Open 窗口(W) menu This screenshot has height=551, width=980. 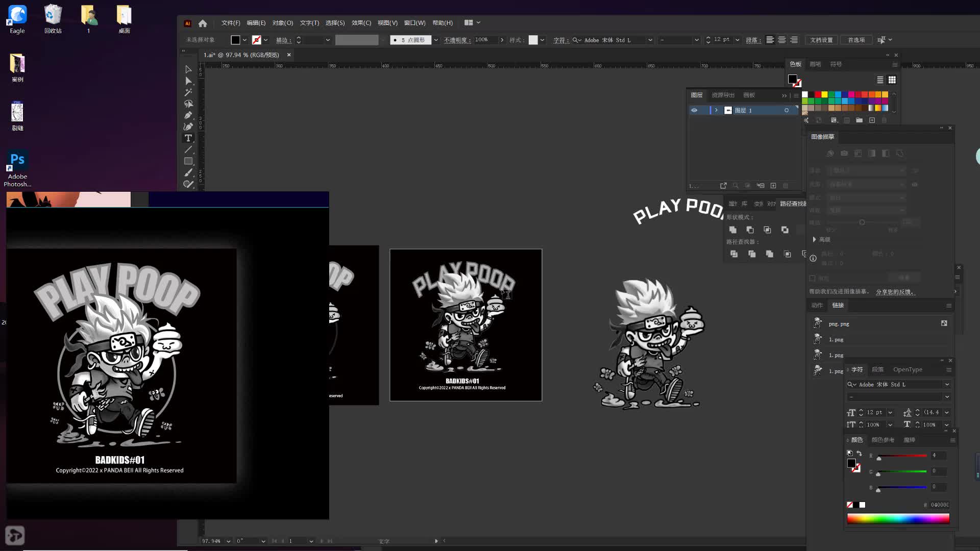coord(414,23)
